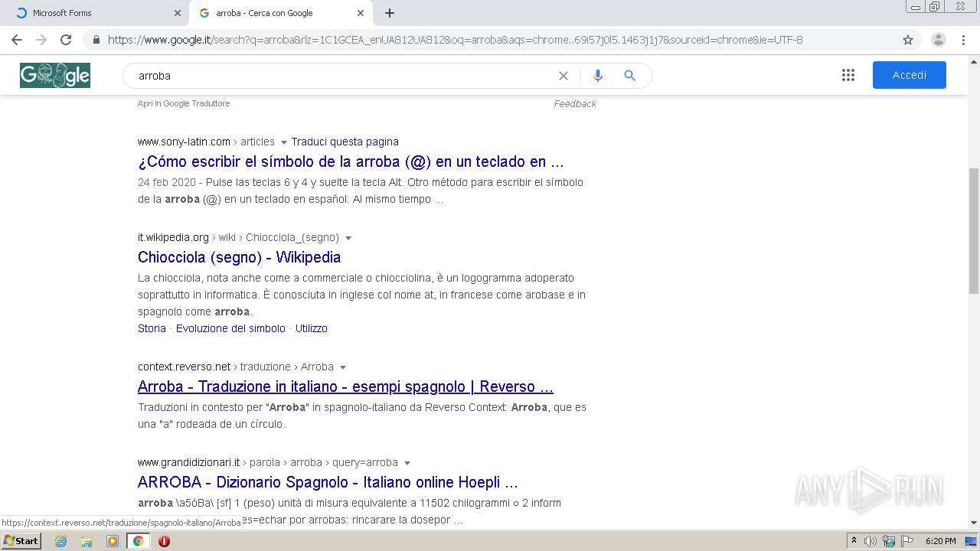Switch to the Microsoft Forms tab
This screenshot has width=980, height=551.
94,13
